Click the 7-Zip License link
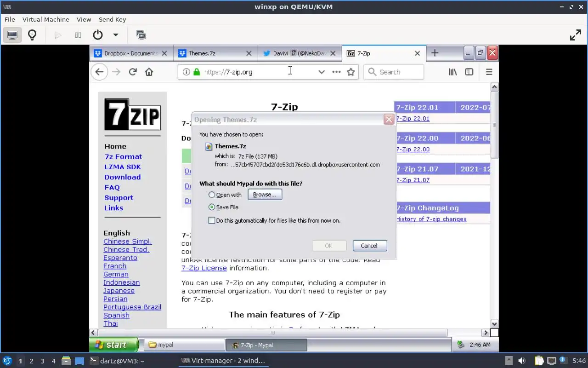Image resolution: width=588 pixels, height=368 pixels. coord(204,268)
